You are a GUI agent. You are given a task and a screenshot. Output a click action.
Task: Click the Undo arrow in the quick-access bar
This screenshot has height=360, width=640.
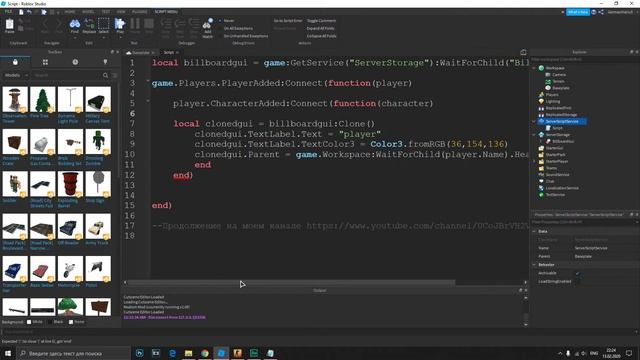(x=29, y=12)
